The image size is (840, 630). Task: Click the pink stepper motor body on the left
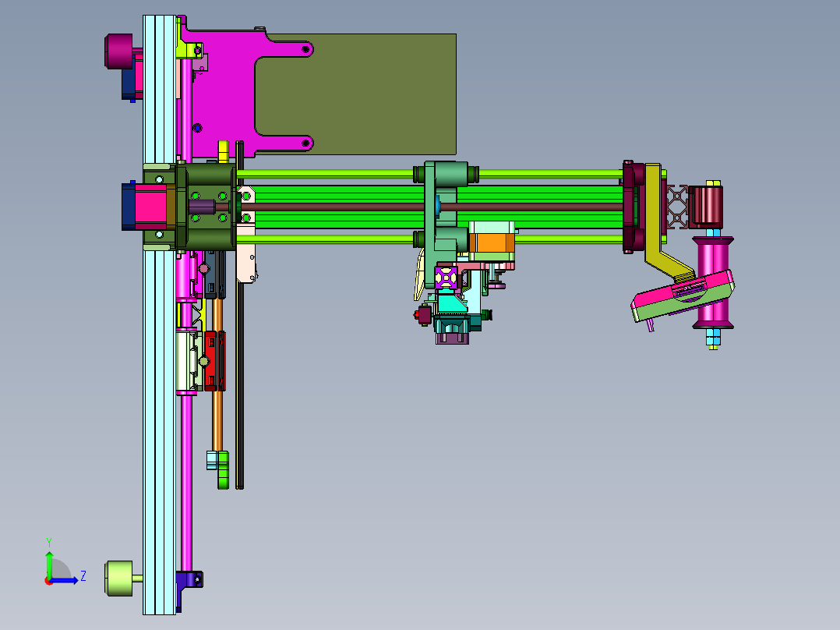150,207
